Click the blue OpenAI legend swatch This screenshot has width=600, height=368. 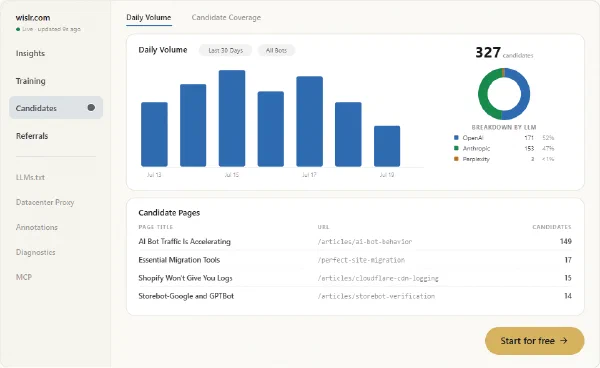(456, 138)
